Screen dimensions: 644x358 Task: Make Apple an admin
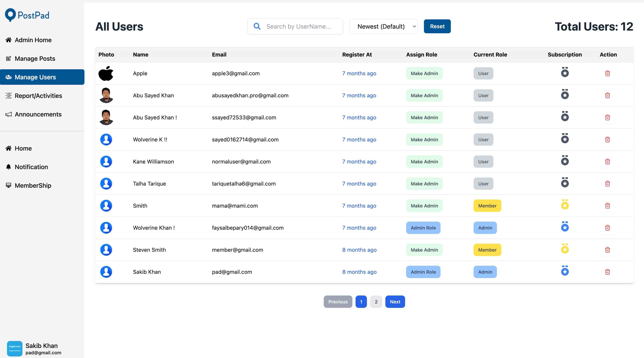[424, 73]
